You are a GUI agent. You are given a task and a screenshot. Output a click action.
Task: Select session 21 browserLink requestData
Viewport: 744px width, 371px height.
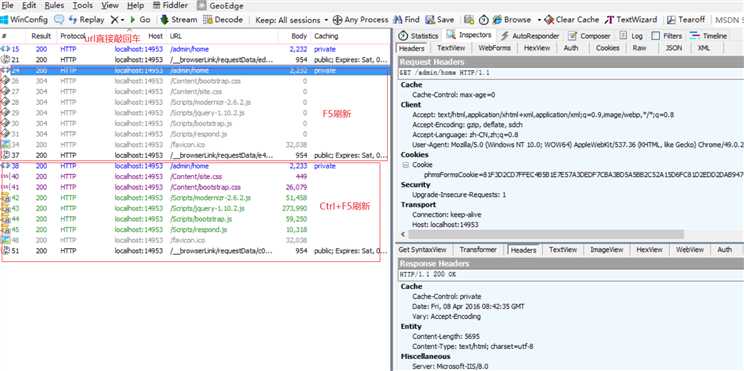coord(195,60)
